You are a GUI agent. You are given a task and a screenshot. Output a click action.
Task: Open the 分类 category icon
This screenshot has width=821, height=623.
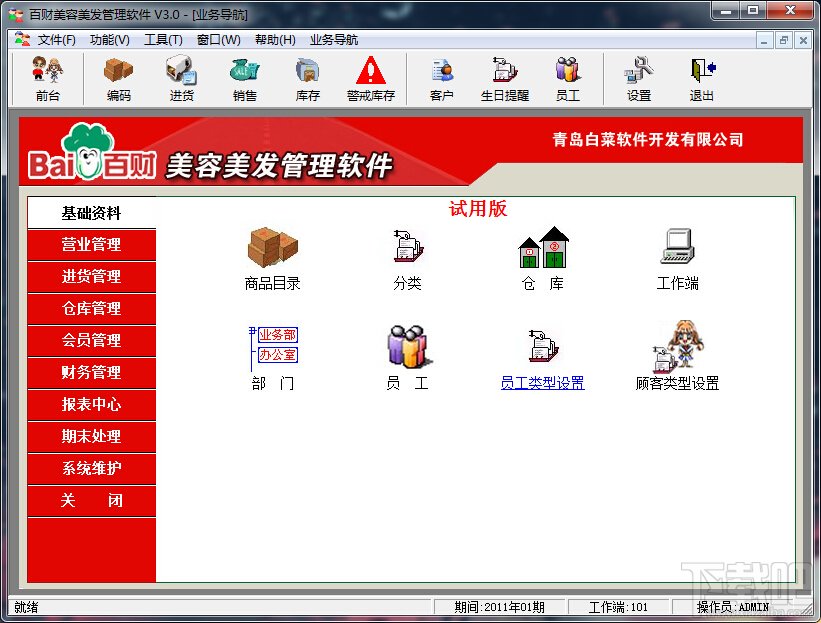click(408, 246)
